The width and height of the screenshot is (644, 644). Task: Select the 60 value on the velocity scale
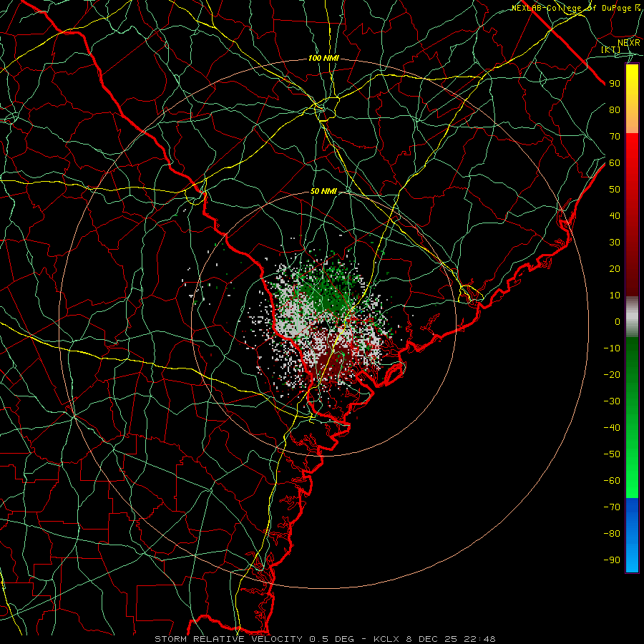(x=615, y=163)
